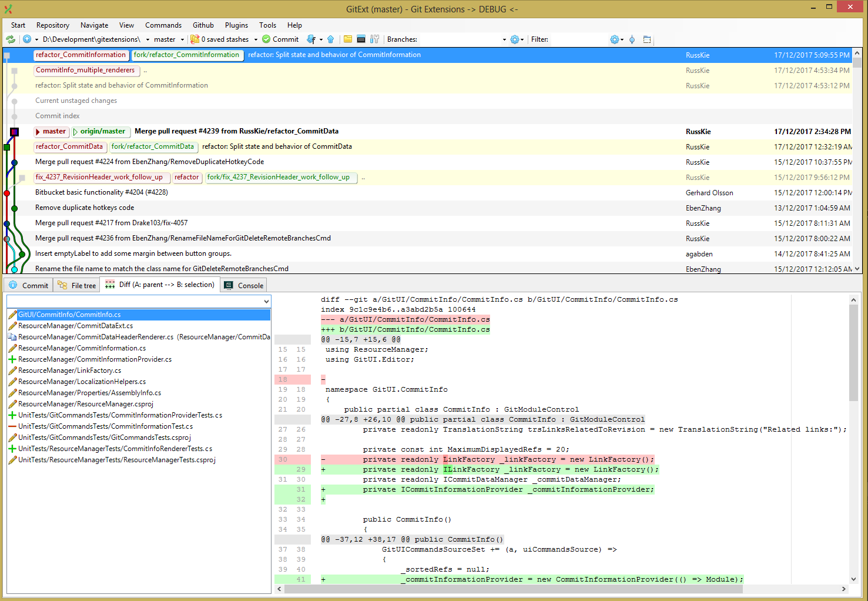Select the refactor_CommitData branch label
The height and width of the screenshot is (601, 868).
point(70,146)
